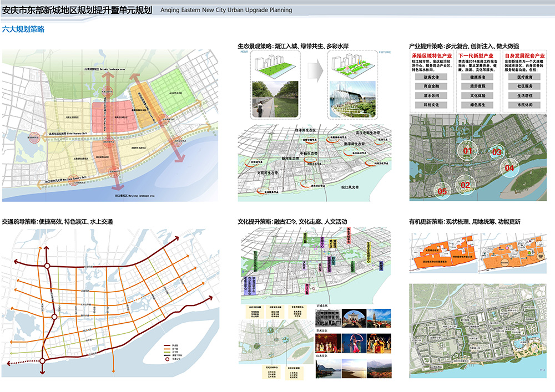Click the '艺术文化' photo row label
Viewport: 555px width, 392px height.
pyautogui.click(x=322, y=330)
